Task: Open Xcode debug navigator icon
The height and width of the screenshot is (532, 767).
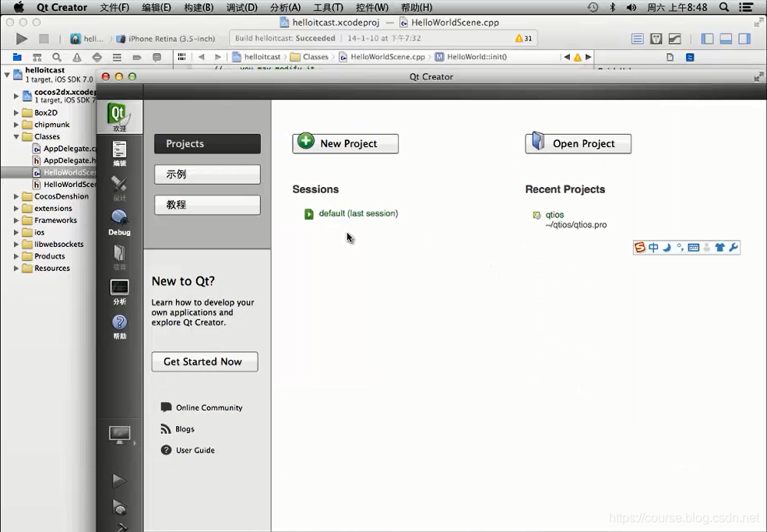Action: point(117,58)
